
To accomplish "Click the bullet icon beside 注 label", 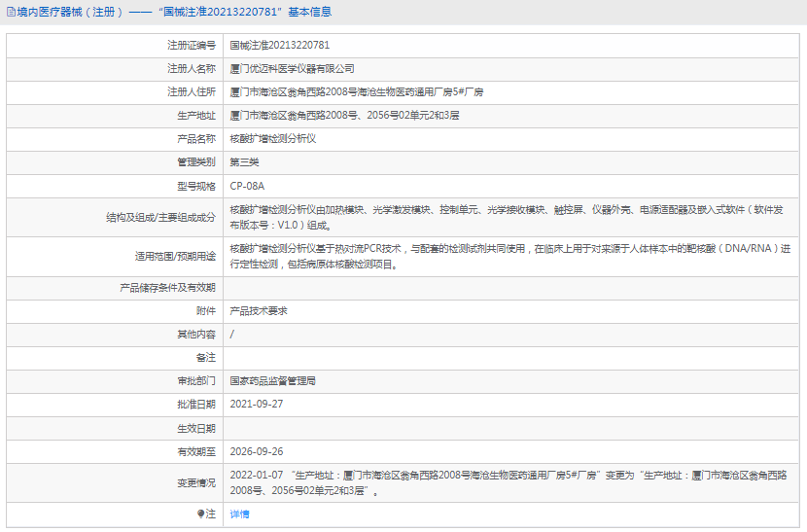I will pos(200,514).
